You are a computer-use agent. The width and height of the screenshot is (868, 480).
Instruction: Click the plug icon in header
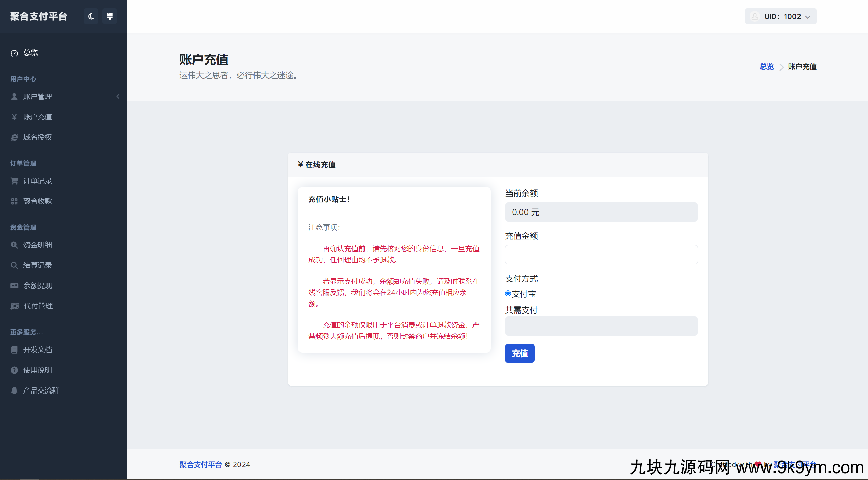pyautogui.click(x=110, y=16)
